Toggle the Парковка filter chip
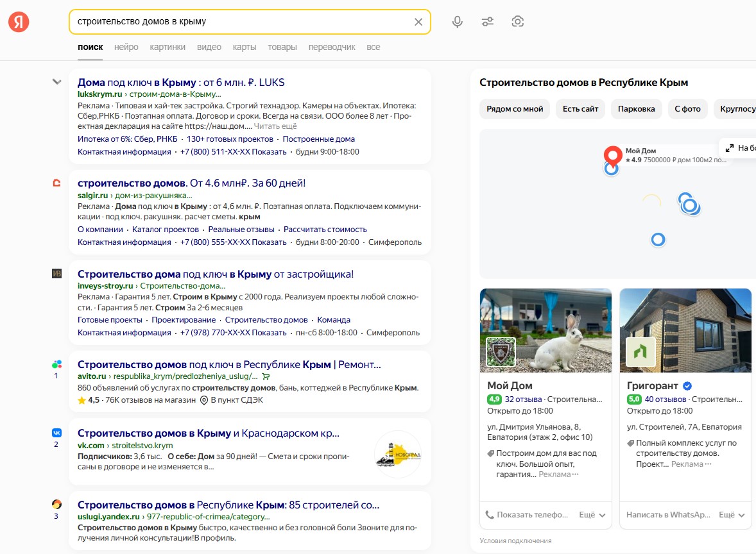Viewport: 756px width, 554px height. point(637,109)
